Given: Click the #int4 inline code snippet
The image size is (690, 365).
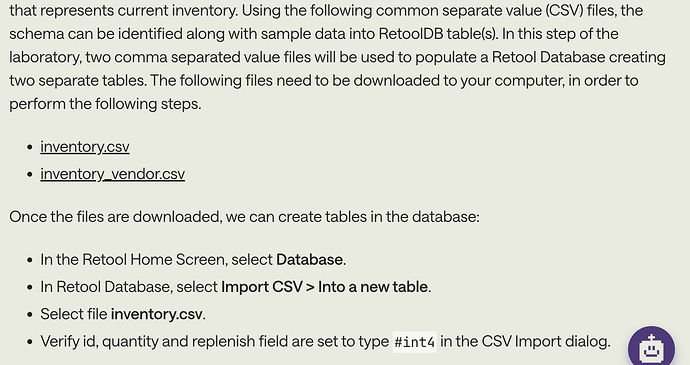Looking at the screenshot, I should [x=415, y=342].
